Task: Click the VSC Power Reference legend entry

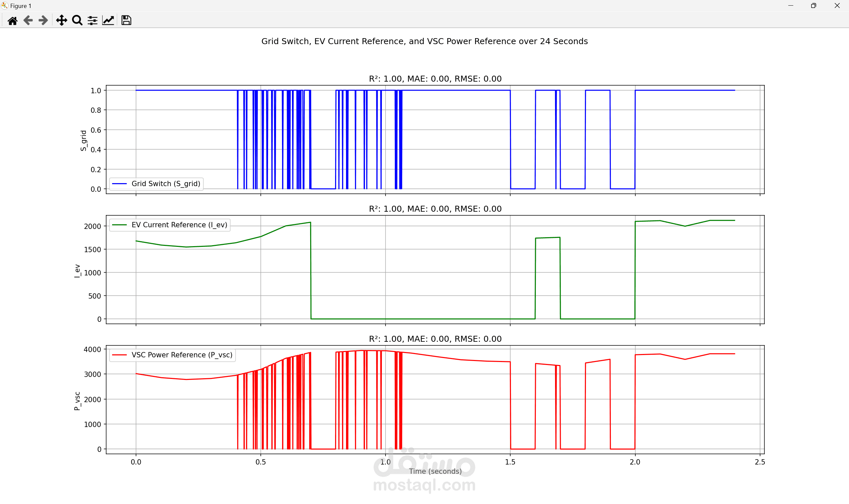Action: [x=182, y=355]
